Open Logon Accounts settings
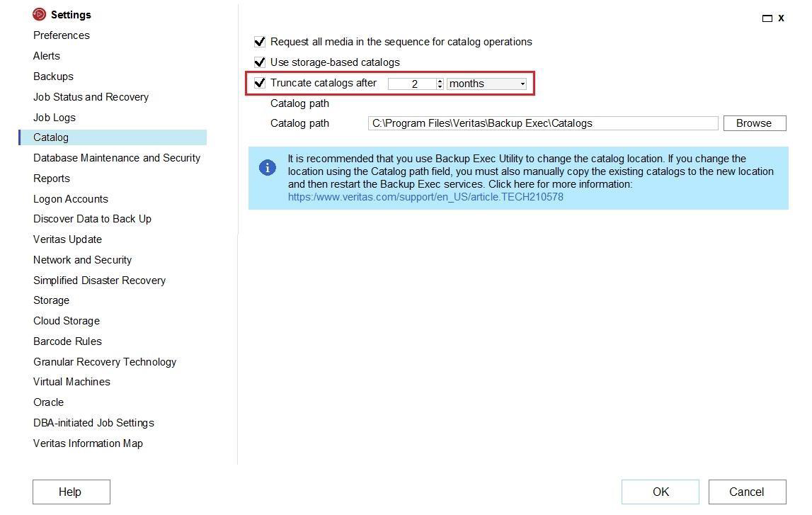This screenshot has width=812, height=515. [71, 199]
